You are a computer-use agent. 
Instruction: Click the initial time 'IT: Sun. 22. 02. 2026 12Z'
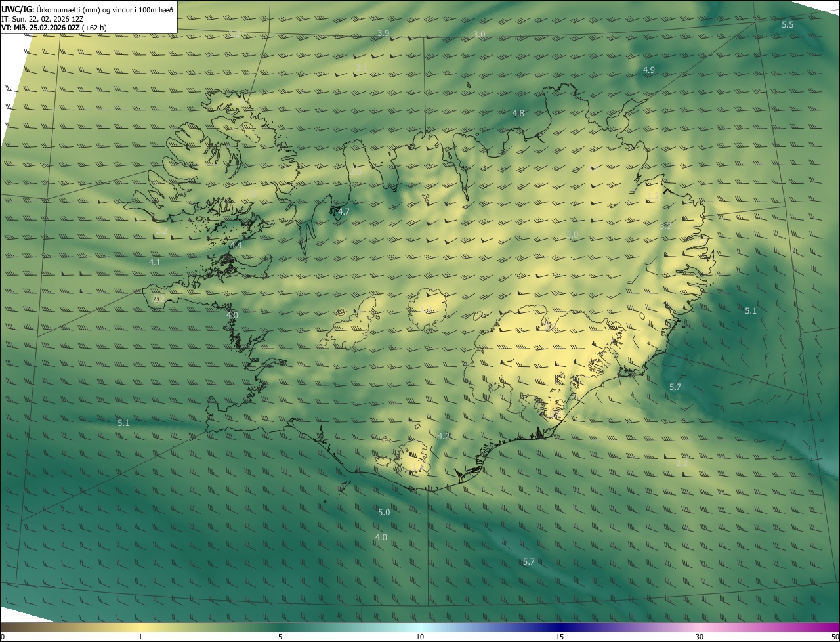[x=43, y=18]
